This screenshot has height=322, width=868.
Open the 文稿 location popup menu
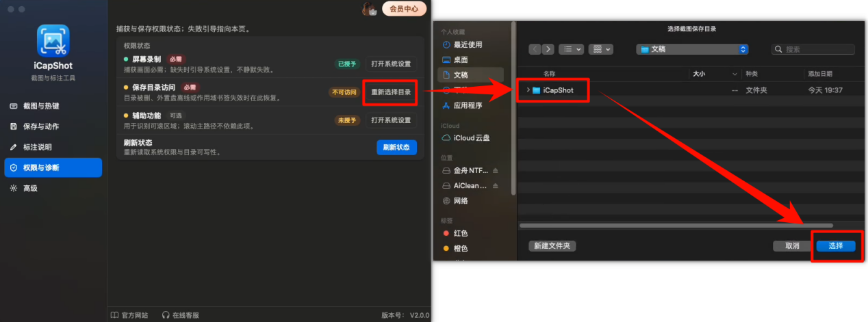[x=692, y=49]
